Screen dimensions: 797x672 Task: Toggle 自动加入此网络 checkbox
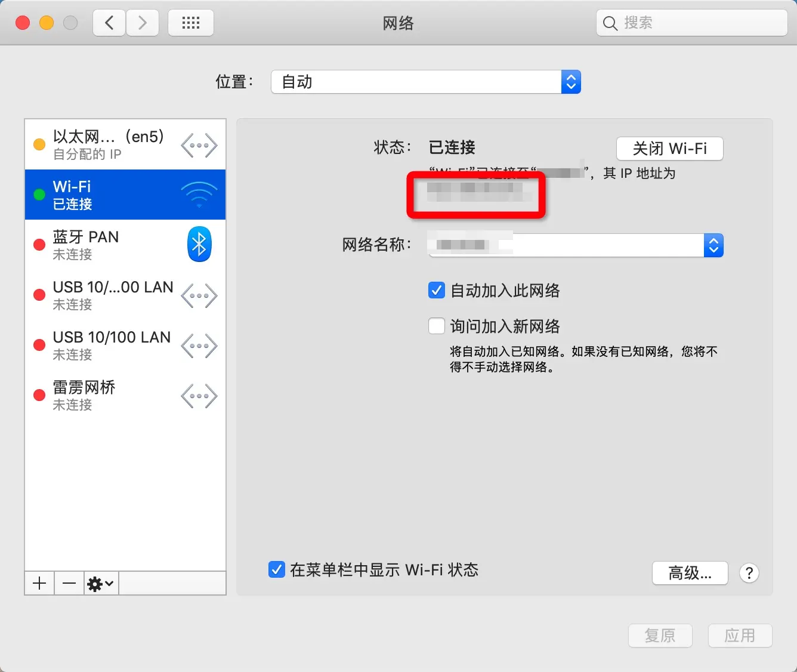pyautogui.click(x=437, y=291)
